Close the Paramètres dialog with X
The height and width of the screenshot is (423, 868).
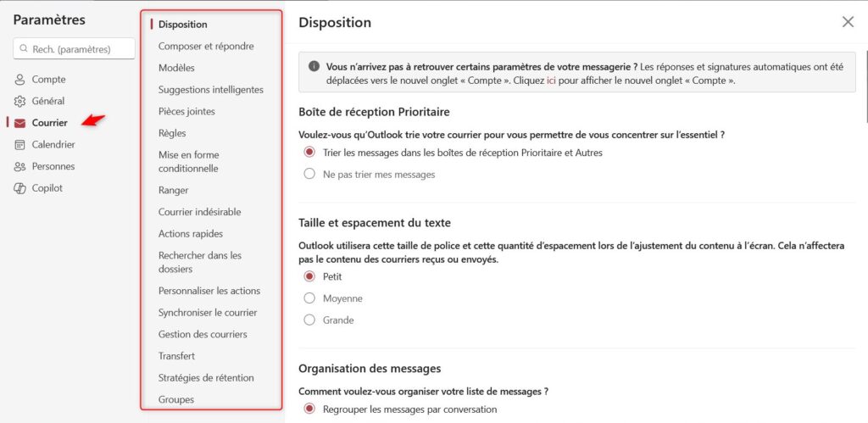click(x=848, y=22)
